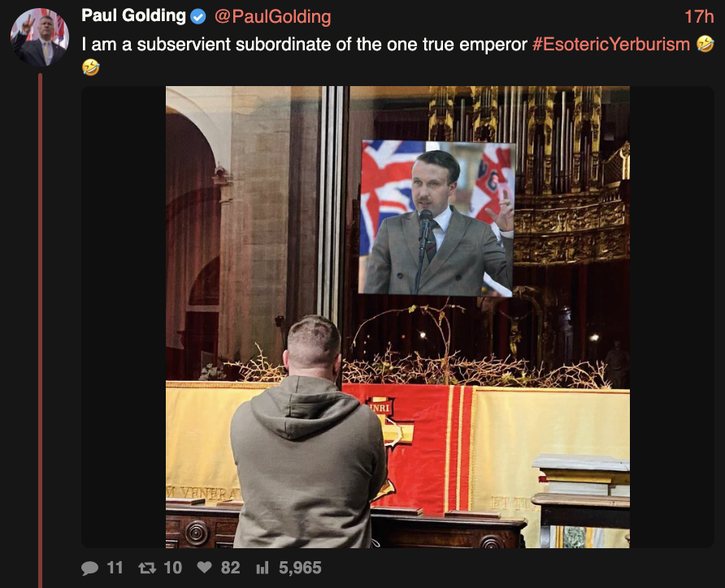
Task: Click the reply speech bubble icon
Action: [x=89, y=568]
